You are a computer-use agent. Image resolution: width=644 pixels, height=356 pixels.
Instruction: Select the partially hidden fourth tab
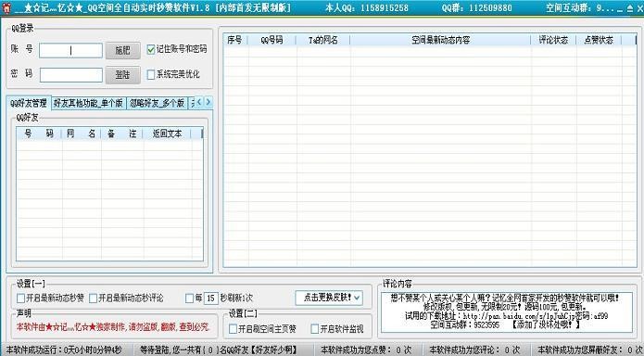tap(192, 103)
